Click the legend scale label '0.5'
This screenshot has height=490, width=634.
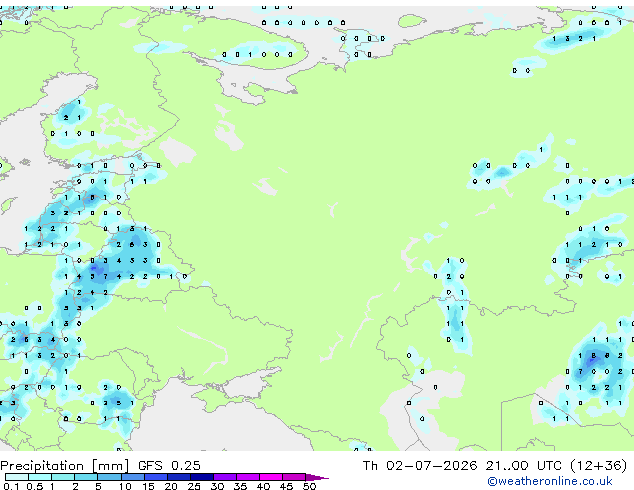click(35, 486)
